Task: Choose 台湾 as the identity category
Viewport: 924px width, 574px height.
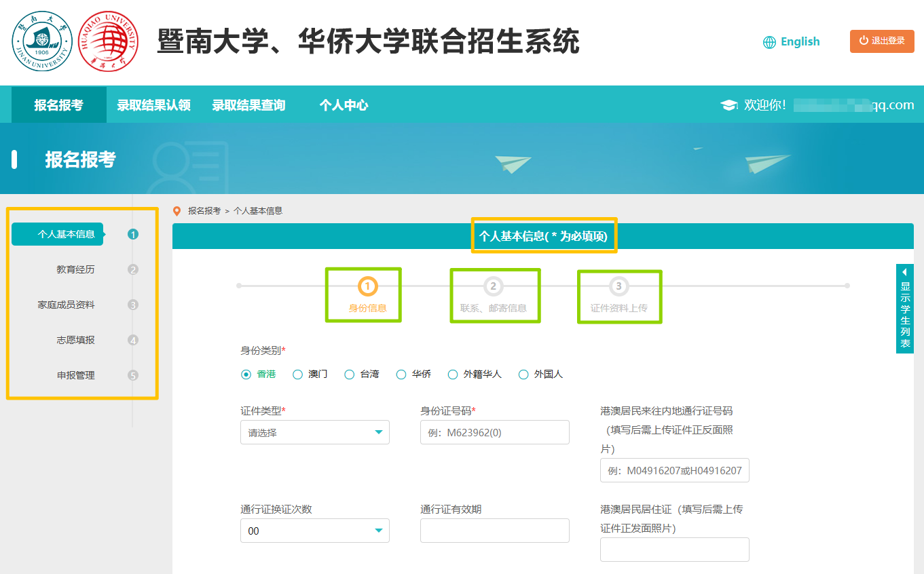Action: 349,374
